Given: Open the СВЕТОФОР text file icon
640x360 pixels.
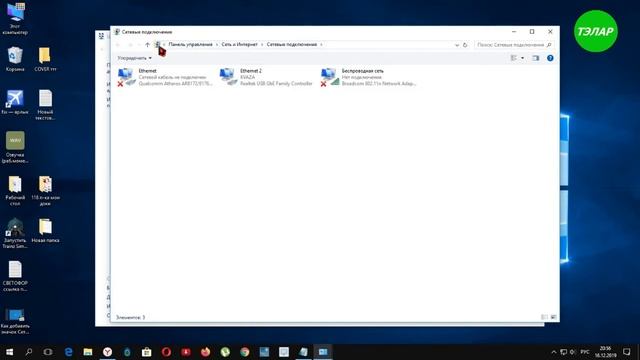Looking at the screenshot, I should (x=15, y=276).
